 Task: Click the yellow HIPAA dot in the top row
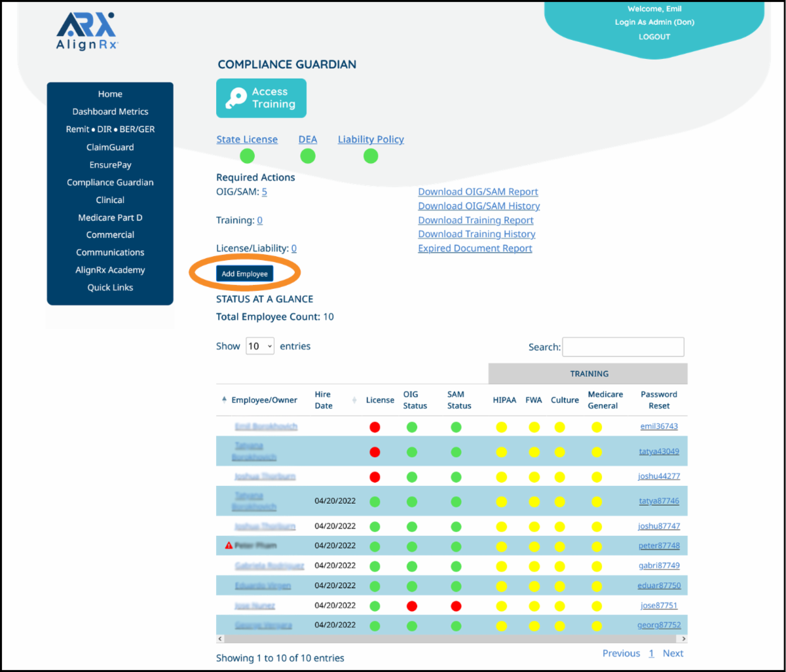(x=501, y=426)
